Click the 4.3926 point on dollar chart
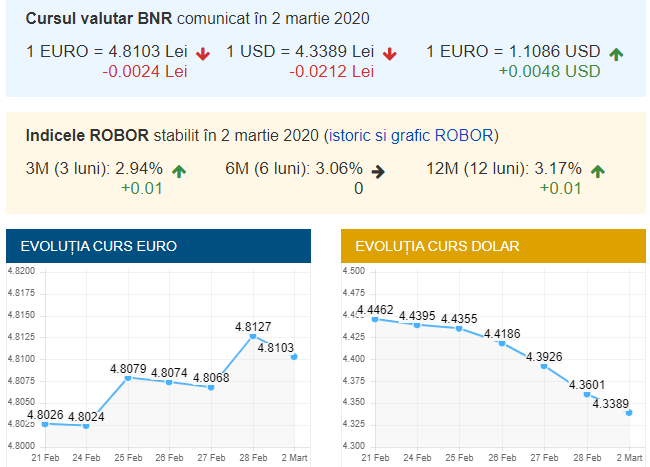Viewport: 650px width, 467px height. pyautogui.click(x=544, y=366)
